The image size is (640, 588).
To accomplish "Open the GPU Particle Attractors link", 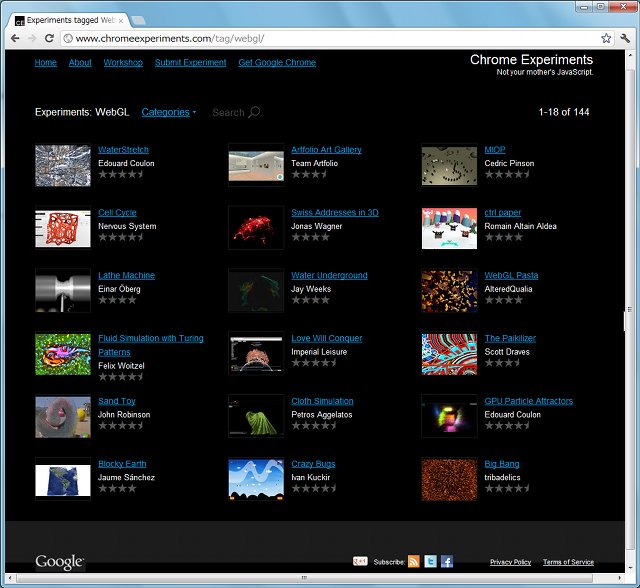I will 529,401.
